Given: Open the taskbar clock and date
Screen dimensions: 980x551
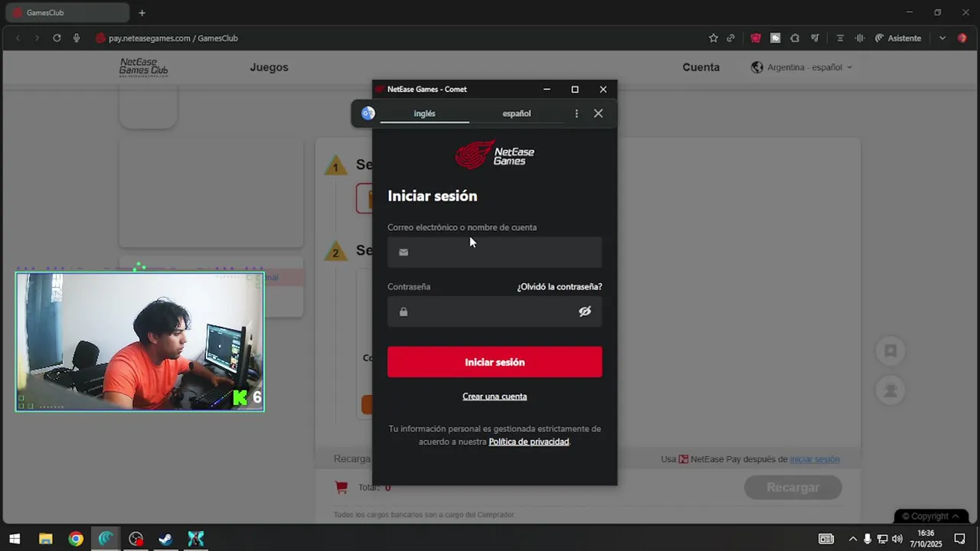Looking at the screenshot, I should [926, 539].
